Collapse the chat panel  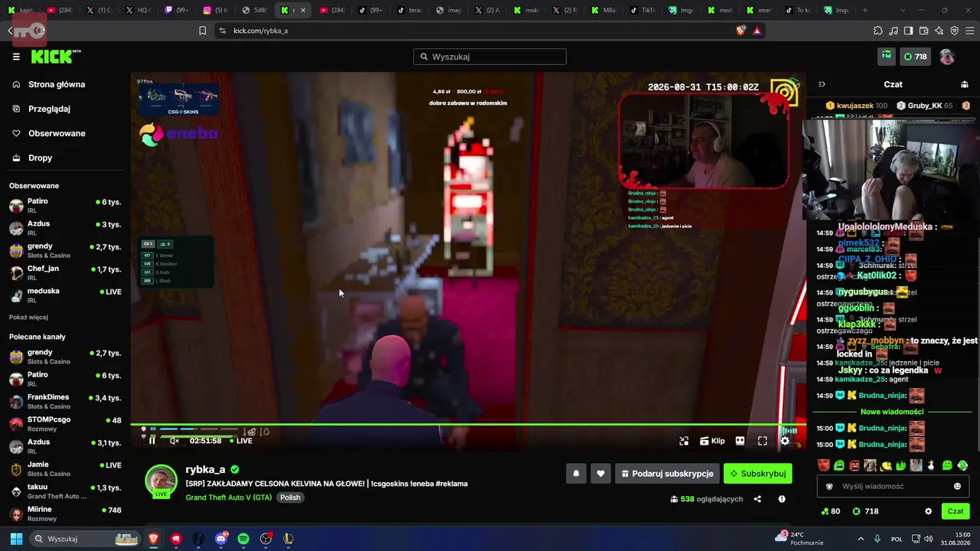tap(822, 84)
